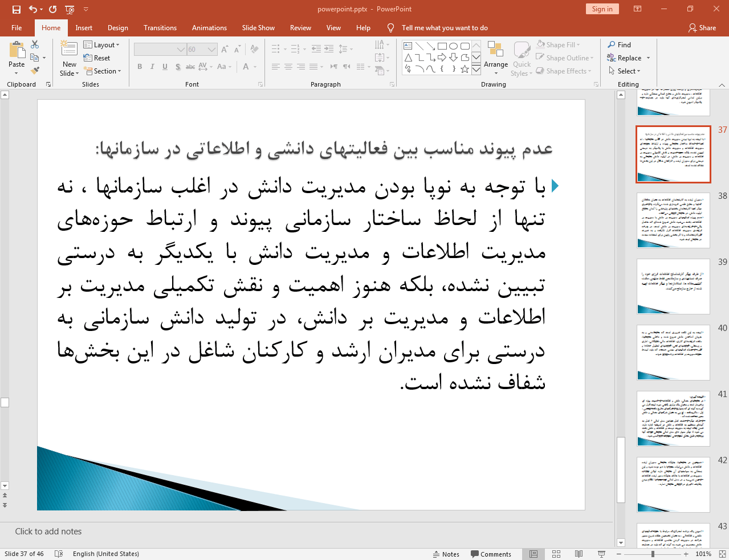The image size is (729, 560).
Task: Toggle Notes pane from status bar
Action: pos(446,554)
